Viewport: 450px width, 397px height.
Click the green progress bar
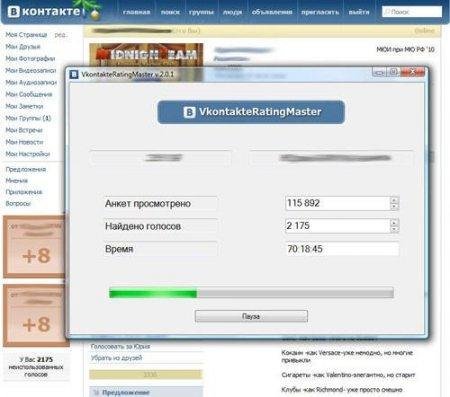251,293
